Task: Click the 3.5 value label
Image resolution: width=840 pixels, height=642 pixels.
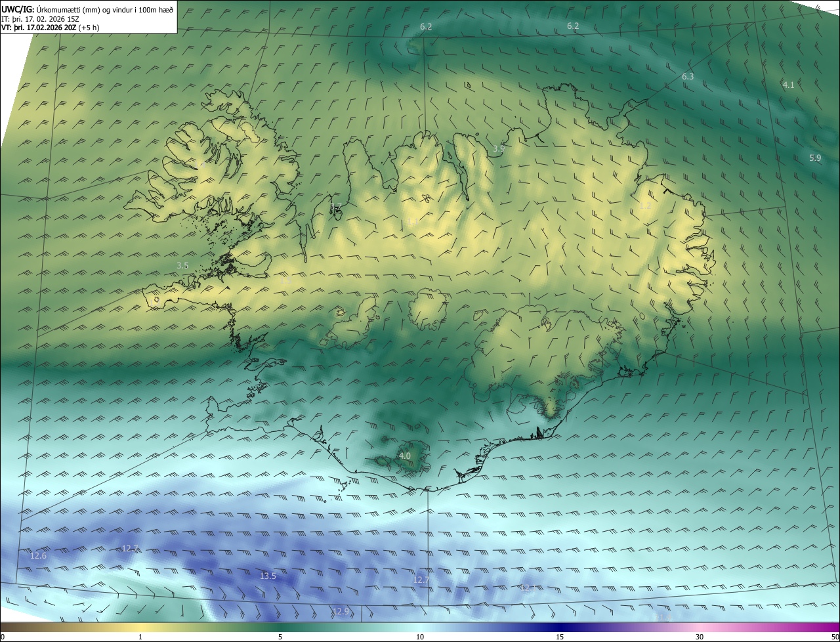Action: click(182, 266)
